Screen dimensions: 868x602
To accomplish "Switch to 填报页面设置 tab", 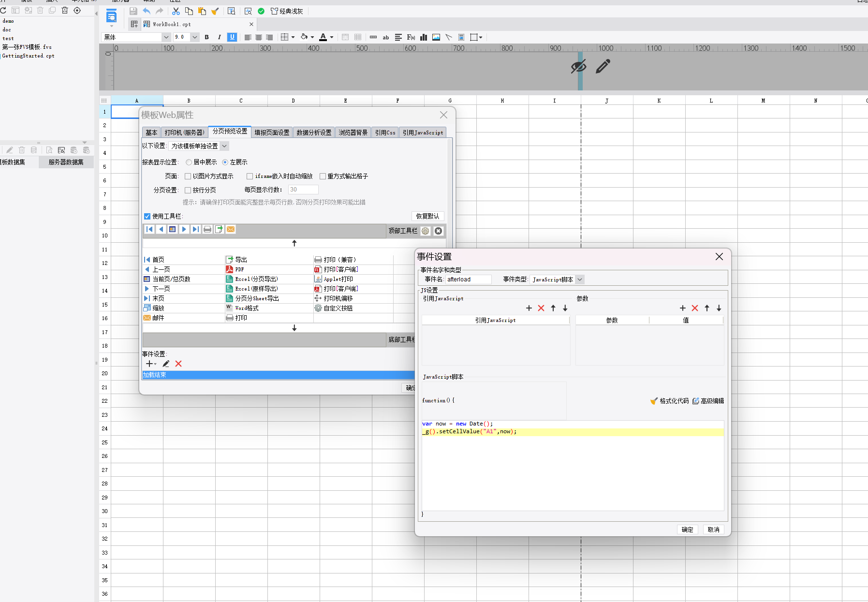I will tap(272, 132).
